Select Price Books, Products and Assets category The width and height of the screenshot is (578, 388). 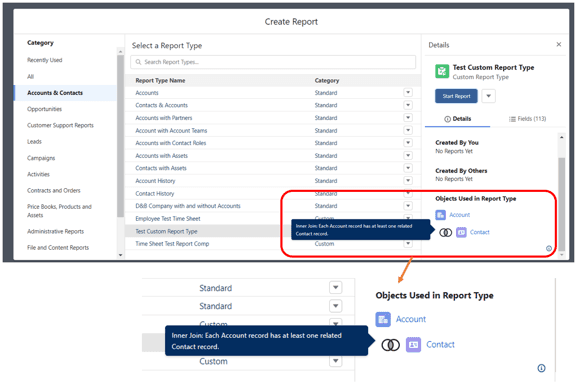(59, 211)
